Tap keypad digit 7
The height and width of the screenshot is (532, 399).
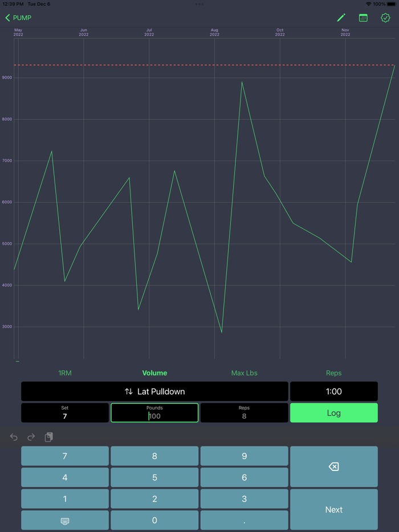(x=65, y=456)
